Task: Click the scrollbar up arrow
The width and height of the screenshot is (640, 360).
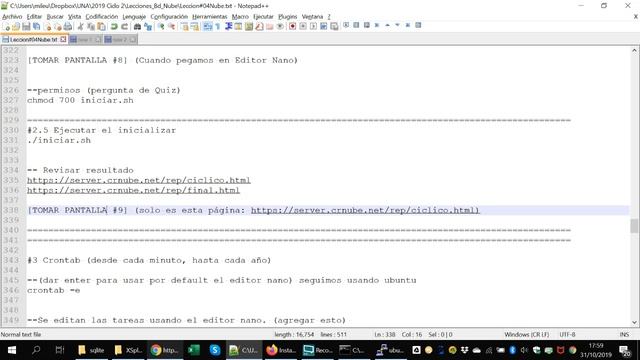Action: coord(634,50)
